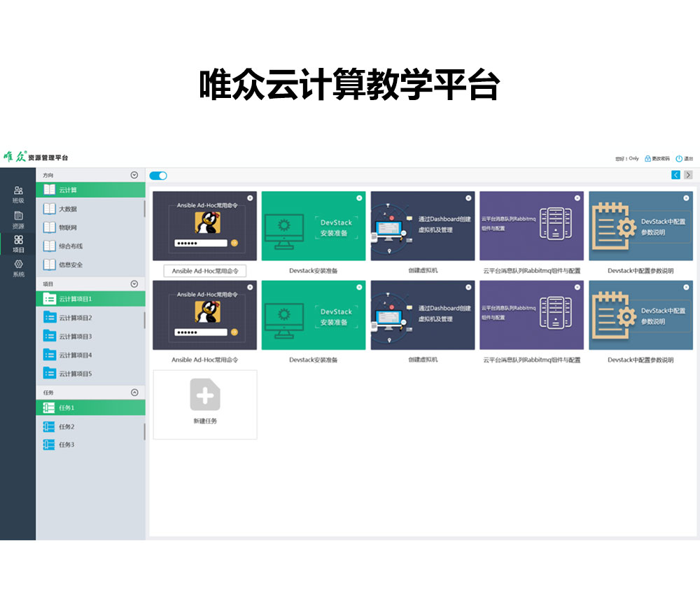700x611 pixels.
Task: Open the 云计算项目2 folder icon
Action: click(x=50, y=317)
